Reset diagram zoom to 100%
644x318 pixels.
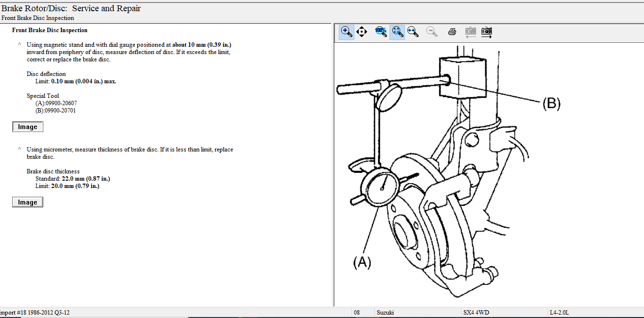(381, 32)
